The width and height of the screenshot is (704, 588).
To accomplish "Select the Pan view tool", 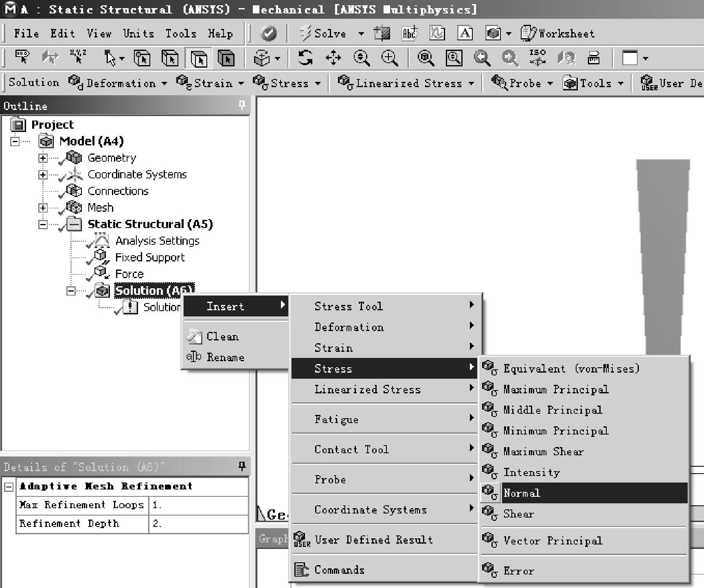I will pyautogui.click(x=333, y=58).
